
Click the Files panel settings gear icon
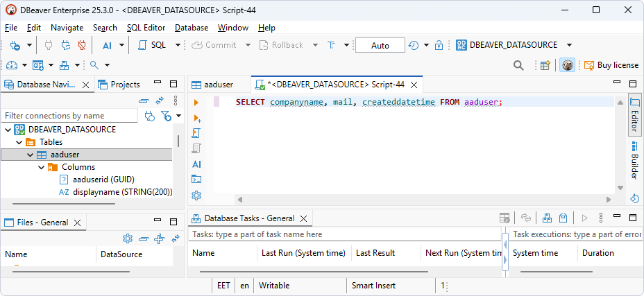pos(128,238)
